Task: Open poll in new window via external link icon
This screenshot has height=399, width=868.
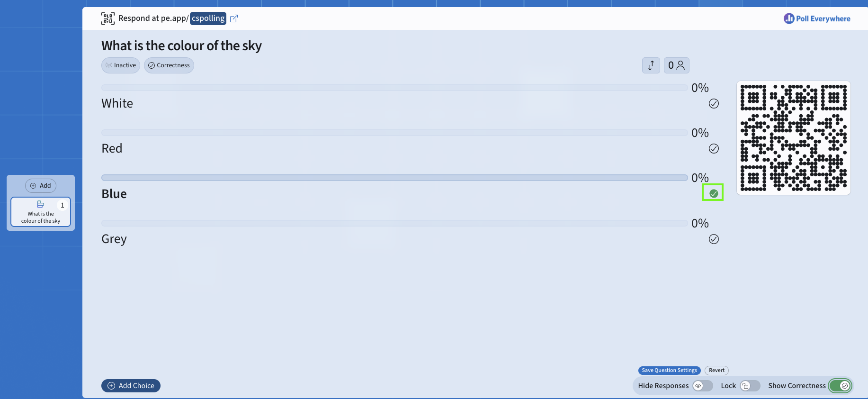Action: (233, 18)
